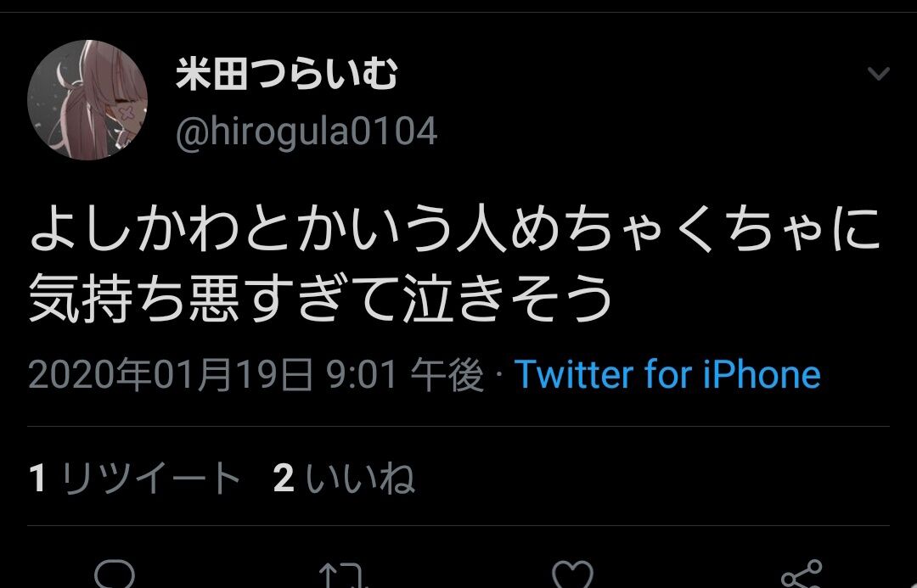This screenshot has height=588, width=917.
Task: Click the 9:01 午後 time text
Action: (x=405, y=375)
